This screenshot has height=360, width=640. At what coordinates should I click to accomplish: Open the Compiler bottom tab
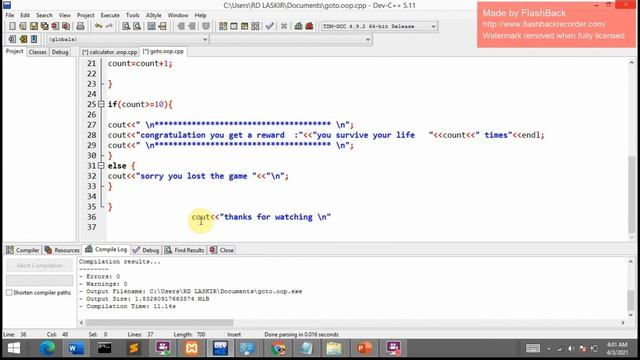pyautogui.click(x=22, y=250)
